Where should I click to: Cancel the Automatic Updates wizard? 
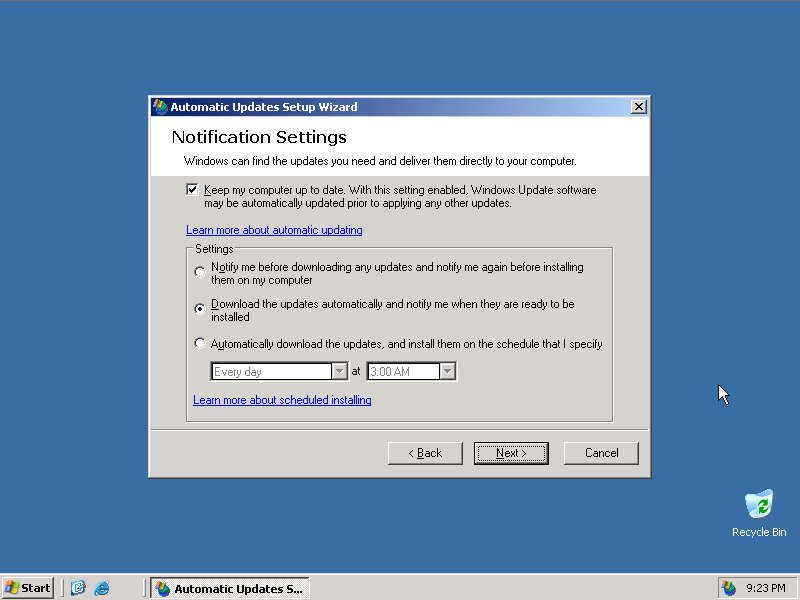(x=601, y=453)
